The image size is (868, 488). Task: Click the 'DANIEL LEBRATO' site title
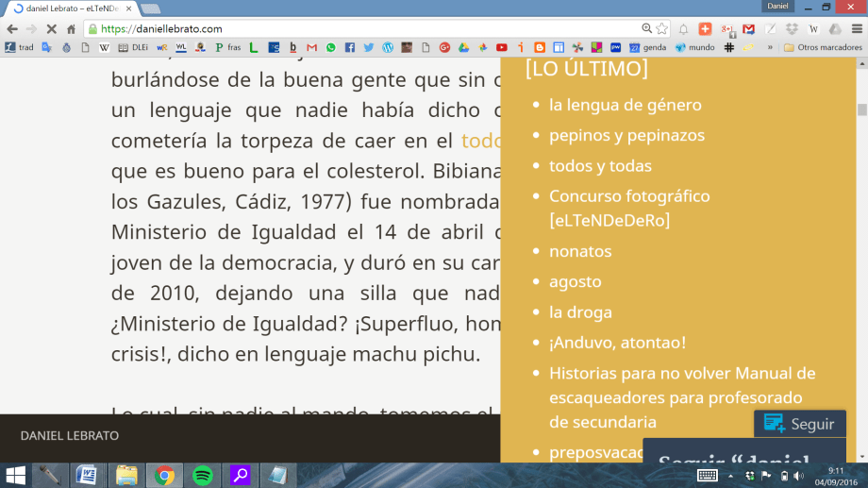click(x=70, y=435)
